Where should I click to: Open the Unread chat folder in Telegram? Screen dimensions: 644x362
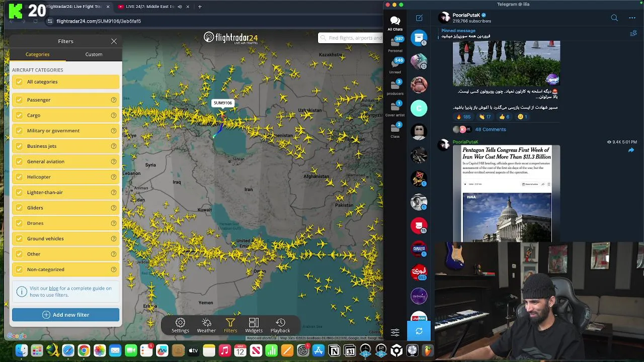(x=395, y=66)
